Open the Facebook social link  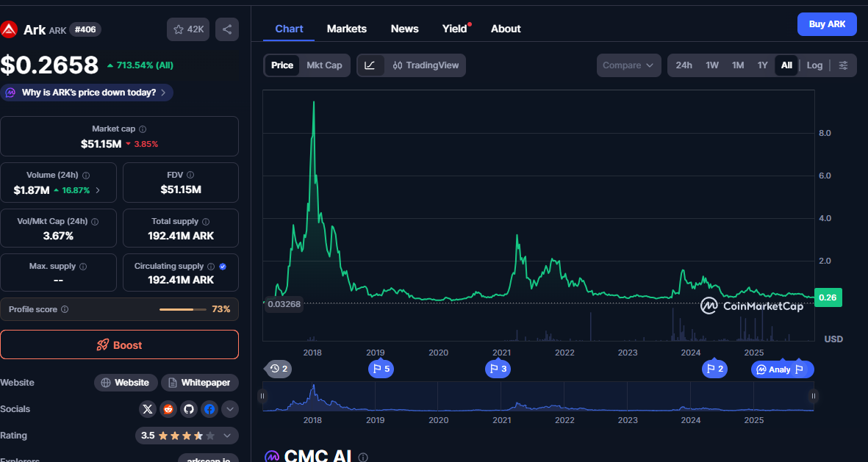click(209, 409)
